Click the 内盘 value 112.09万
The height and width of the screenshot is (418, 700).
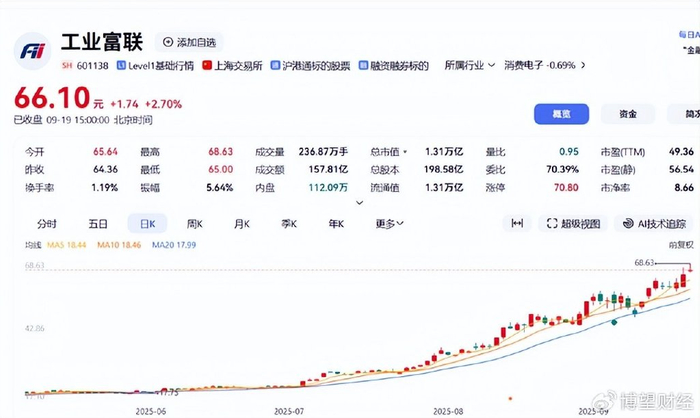(328, 188)
